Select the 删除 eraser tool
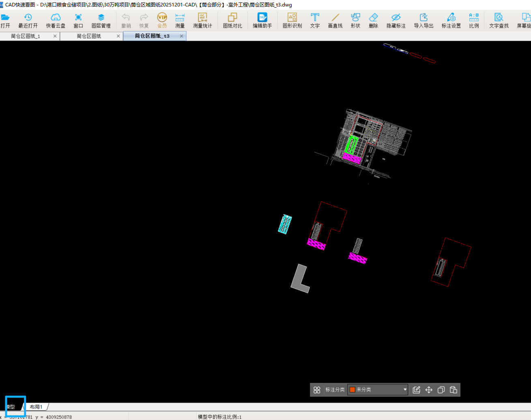The width and height of the screenshot is (531, 420). pyautogui.click(x=373, y=20)
